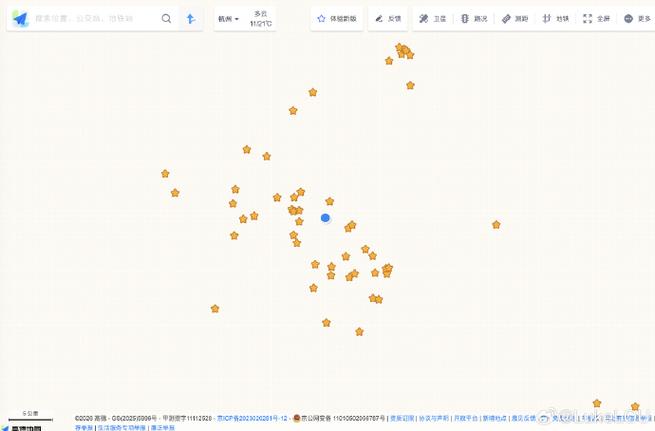Enter fullscreen map mode

(587, 18)
